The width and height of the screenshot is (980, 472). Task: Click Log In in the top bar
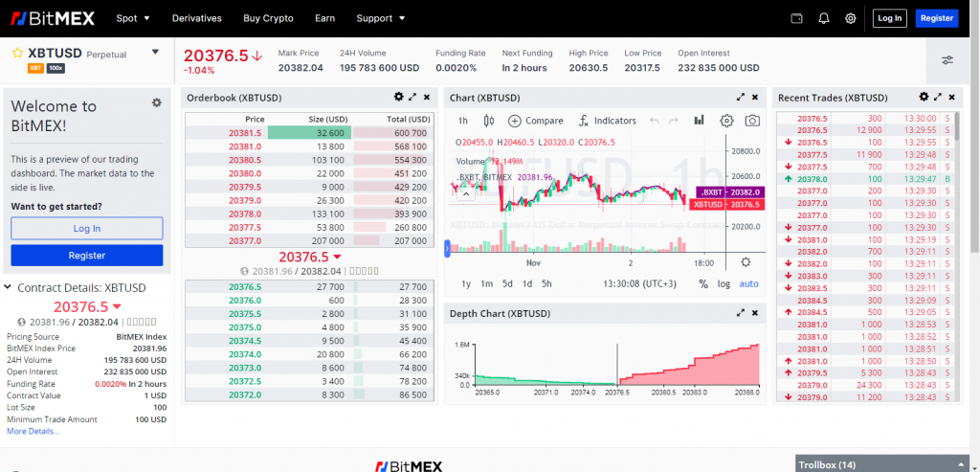889,18
